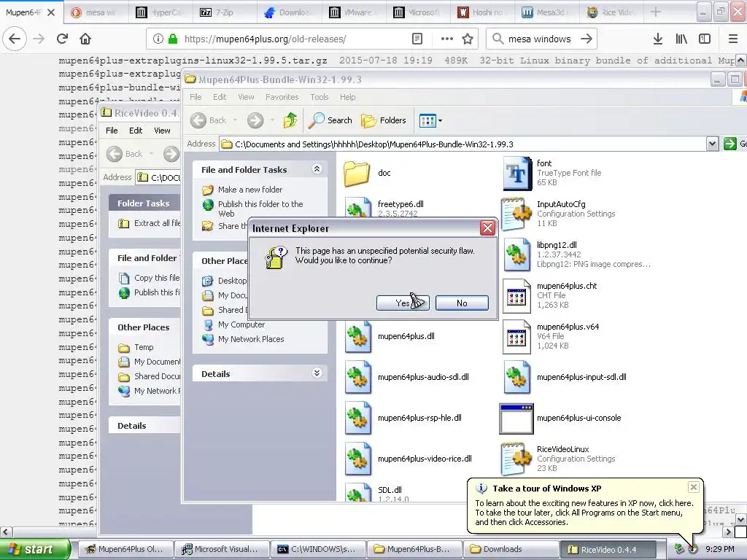Select the mupen64plus-rsp-hle.dll icon
Screen dimensions: 747x560
tap(357, 418)
